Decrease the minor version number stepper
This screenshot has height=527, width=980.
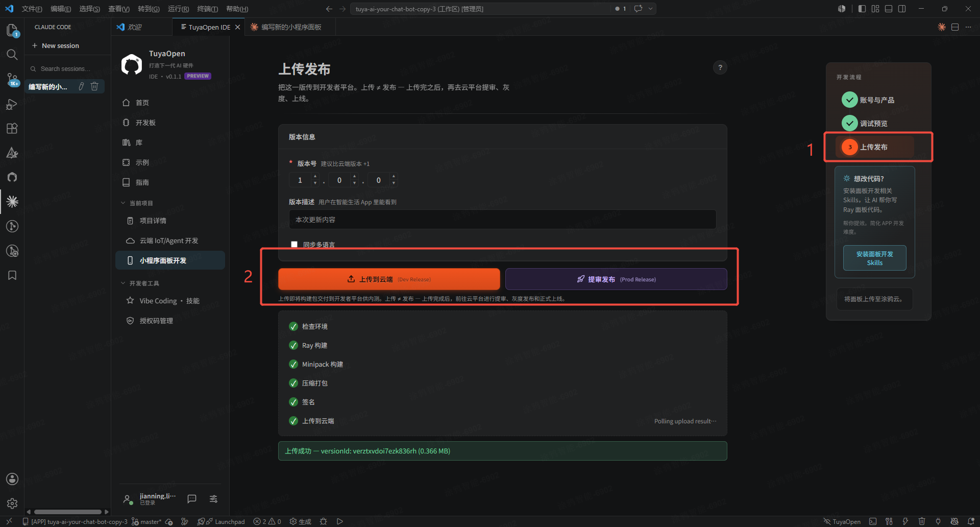click(354, 183)
